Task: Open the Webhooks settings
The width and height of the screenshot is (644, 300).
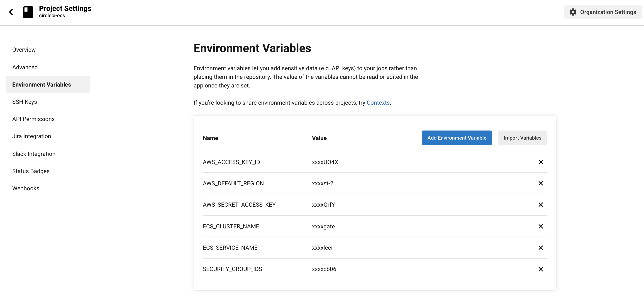Action: tap(26, 188)
